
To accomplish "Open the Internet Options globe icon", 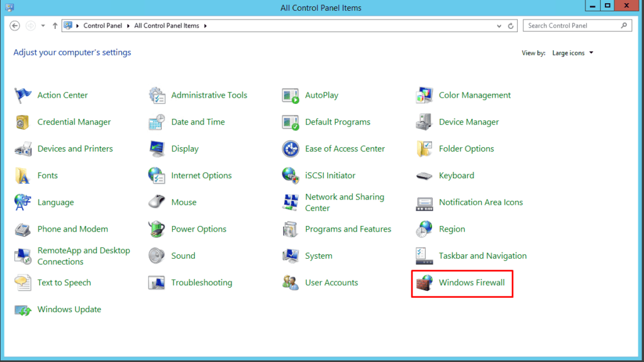I will tap(157, 176).
